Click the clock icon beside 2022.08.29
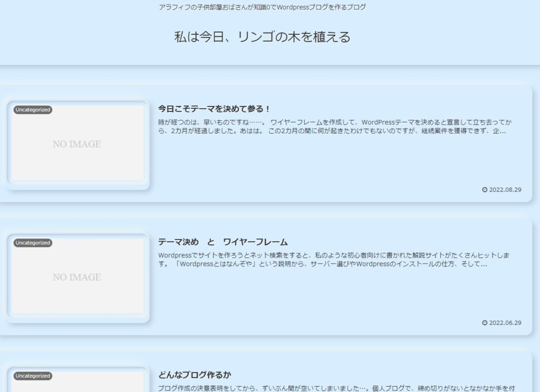This screenshot has height=392, width=540. click(x=485, y=190)
